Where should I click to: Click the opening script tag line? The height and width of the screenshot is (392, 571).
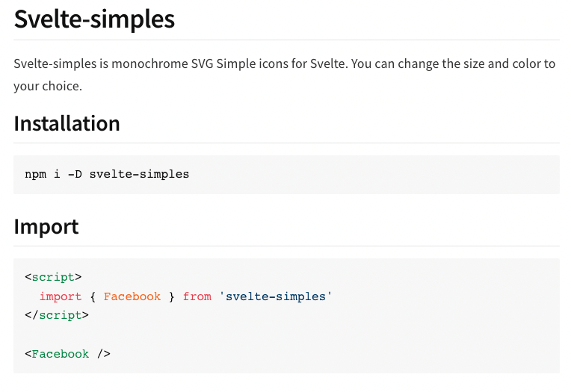pos(53,277)
